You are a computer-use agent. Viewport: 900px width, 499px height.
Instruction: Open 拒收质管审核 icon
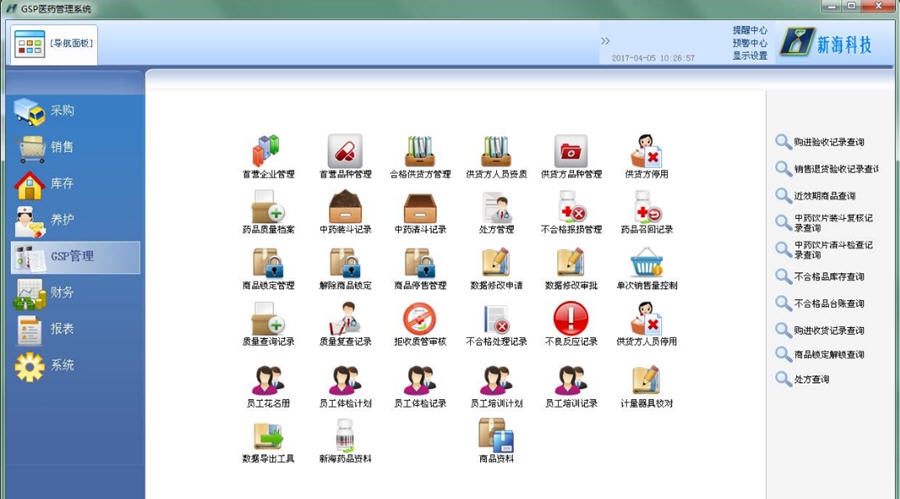point(419,320)
